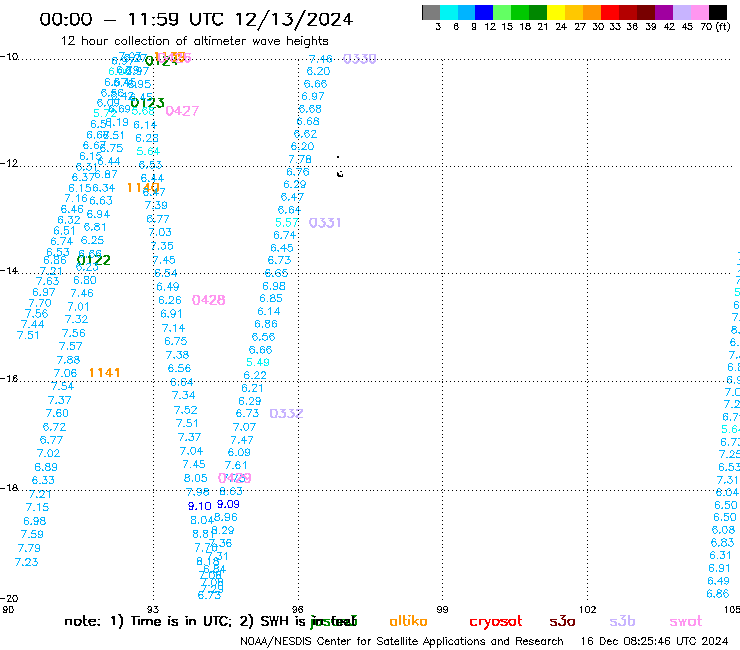Click the blue "9.10" wave height
Screen dimensions: 740x650
tap(199, 506)
